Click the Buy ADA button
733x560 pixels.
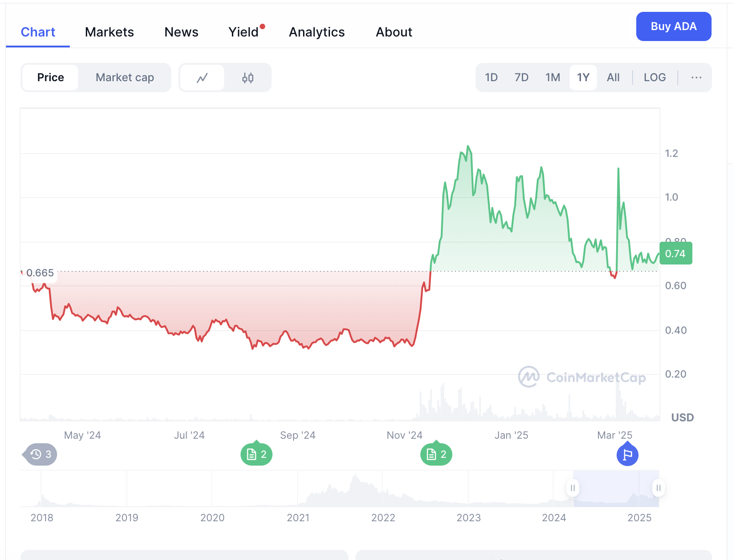point(674,26)
